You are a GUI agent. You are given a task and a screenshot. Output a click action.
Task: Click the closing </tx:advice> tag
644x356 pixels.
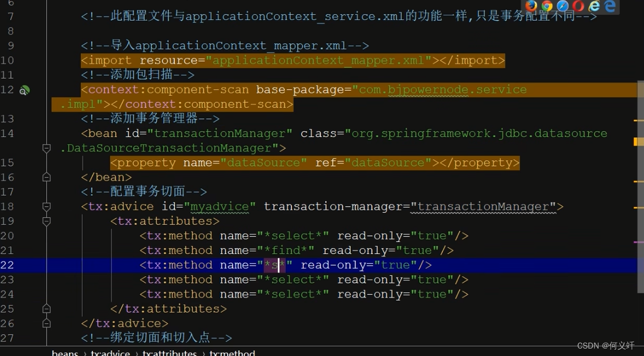(125, 324)
